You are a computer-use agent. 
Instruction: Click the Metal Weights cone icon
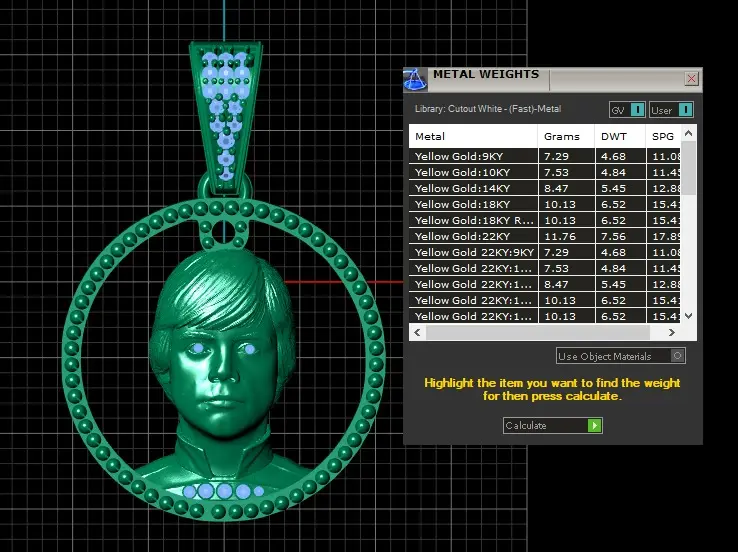415,79
